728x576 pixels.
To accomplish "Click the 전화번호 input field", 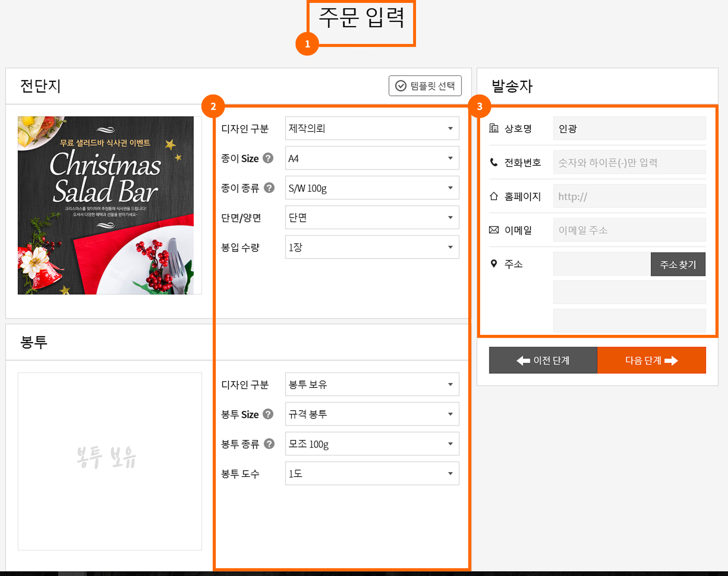I will click(x=629, y=162).
